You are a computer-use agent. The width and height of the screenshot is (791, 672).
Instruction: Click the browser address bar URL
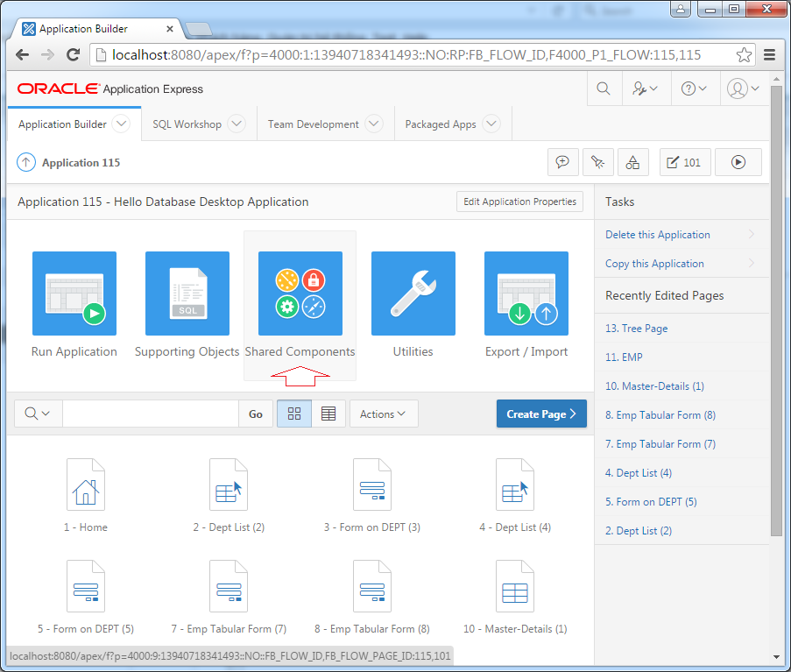[x=406, y=54]
